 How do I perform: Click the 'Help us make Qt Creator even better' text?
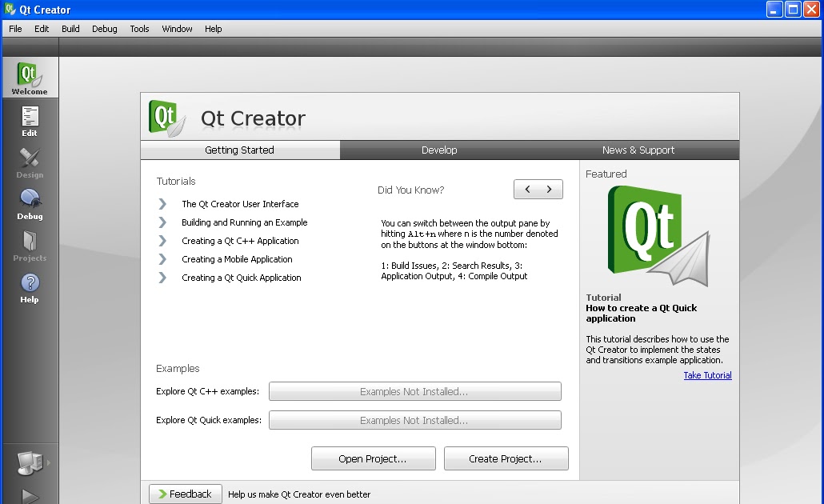(299, 494)
